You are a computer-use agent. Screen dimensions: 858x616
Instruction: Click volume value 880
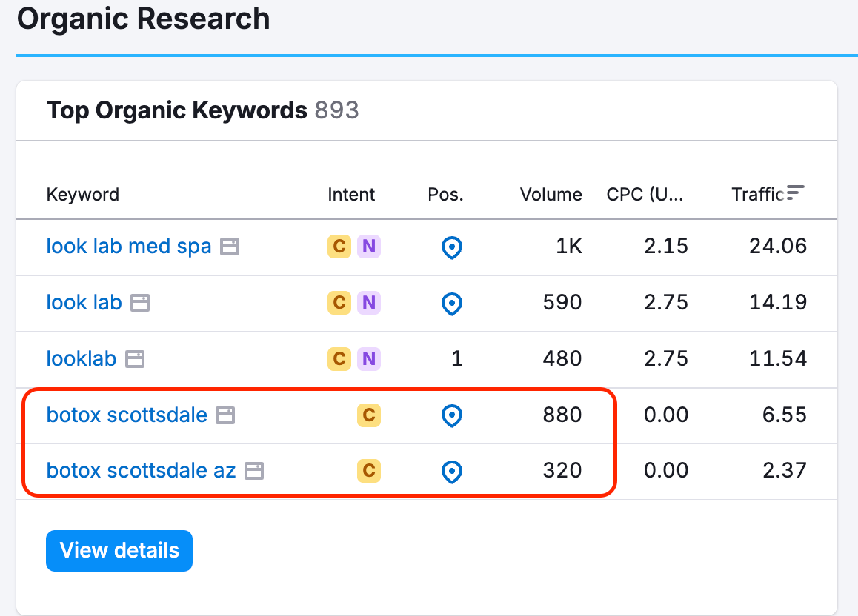[x=562, y=415]
